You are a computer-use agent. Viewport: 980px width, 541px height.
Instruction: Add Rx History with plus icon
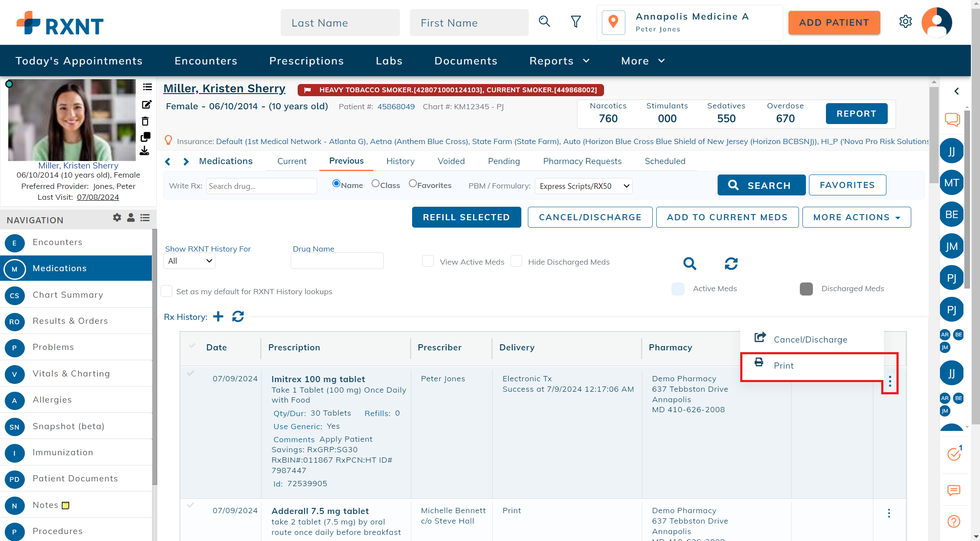218,316
